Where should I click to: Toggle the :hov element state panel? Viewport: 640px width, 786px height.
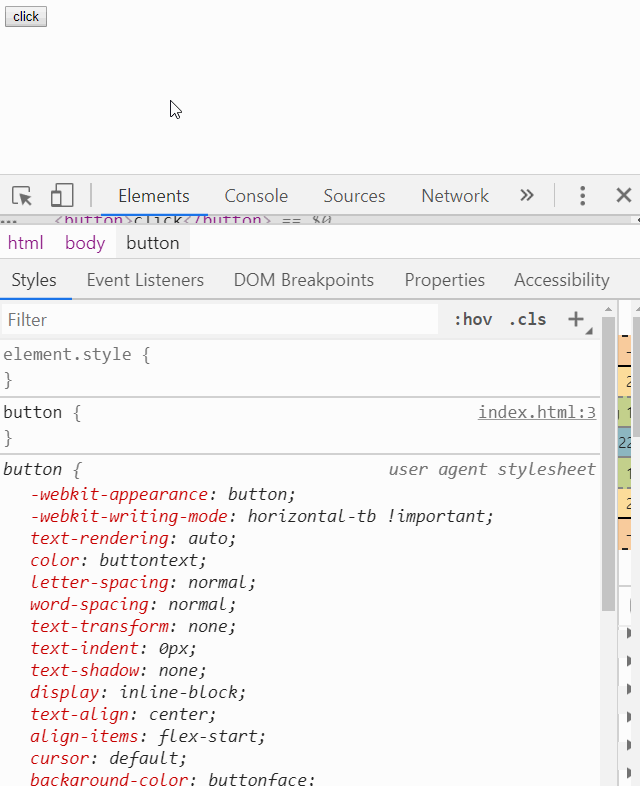473,320
